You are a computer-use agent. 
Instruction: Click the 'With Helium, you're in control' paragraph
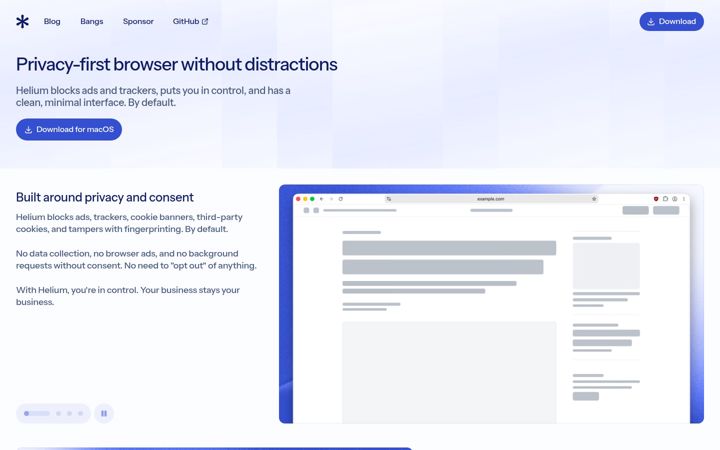(x=128, y=296)
